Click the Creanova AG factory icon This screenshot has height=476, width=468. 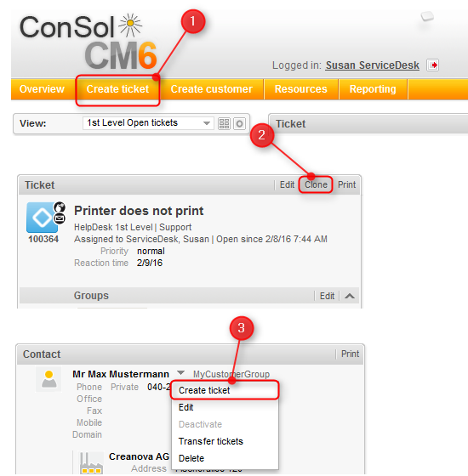[x=91, y=463]
